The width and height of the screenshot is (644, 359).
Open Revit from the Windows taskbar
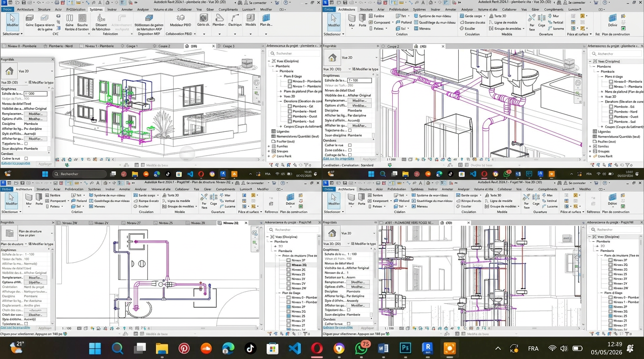pos(428,348)
